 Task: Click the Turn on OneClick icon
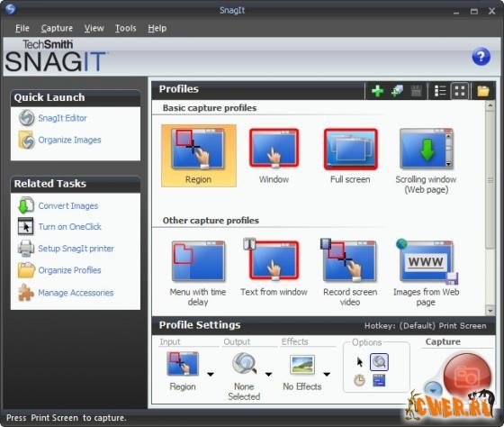point(26,226)
